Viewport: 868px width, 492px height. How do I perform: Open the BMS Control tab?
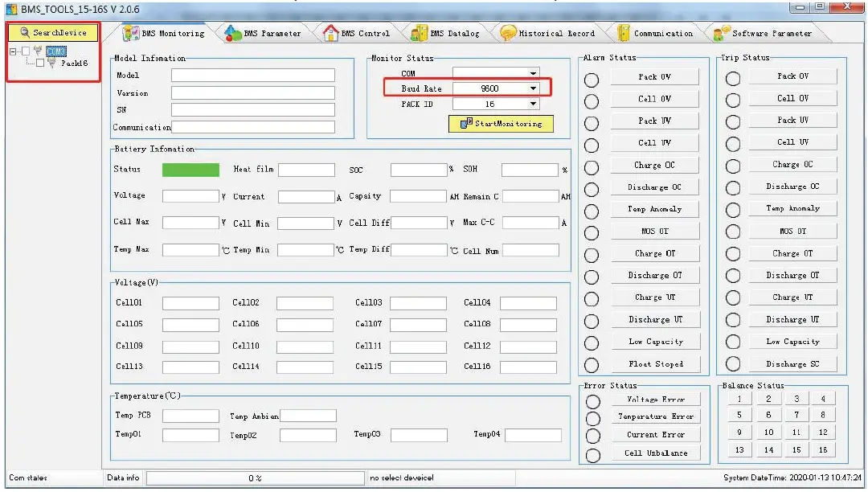[x=357, y=33]
